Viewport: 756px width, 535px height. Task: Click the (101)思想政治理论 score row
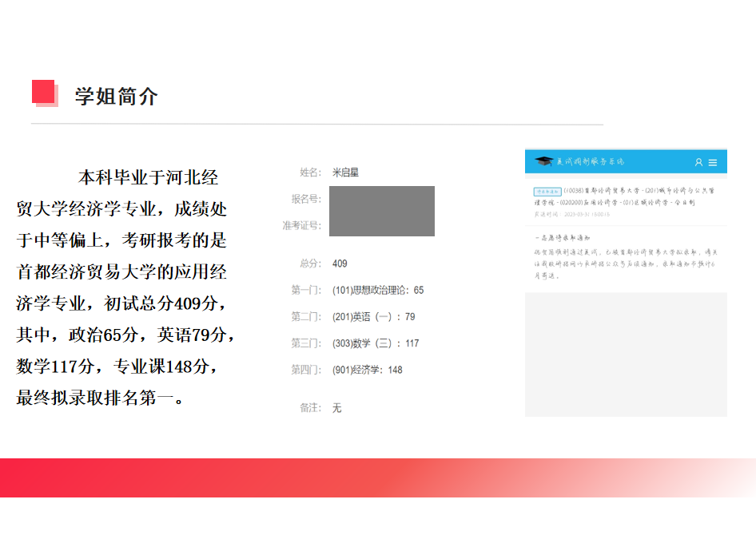pyautogui.click(x=378, y=291)
